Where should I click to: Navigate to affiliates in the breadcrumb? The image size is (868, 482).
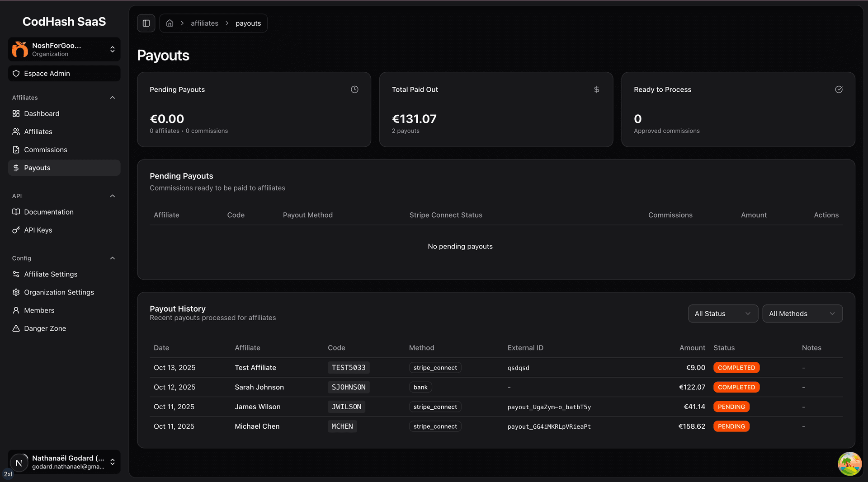point(204,23)
